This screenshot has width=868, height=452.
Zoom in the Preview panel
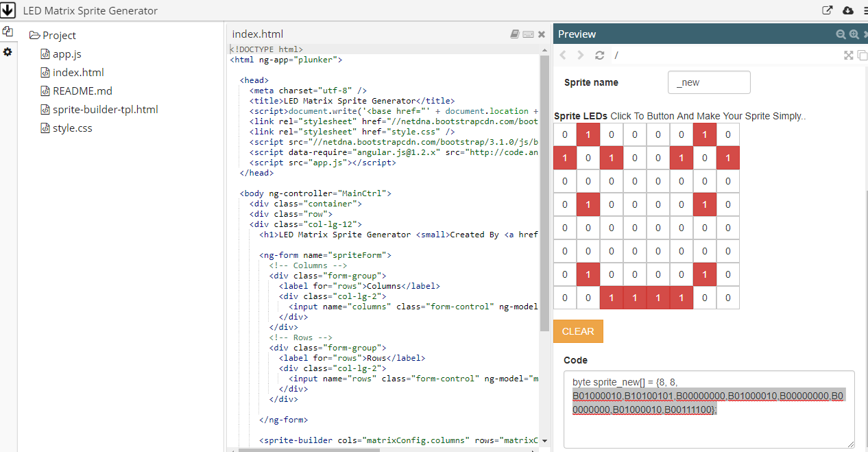[x=854, y=34]
